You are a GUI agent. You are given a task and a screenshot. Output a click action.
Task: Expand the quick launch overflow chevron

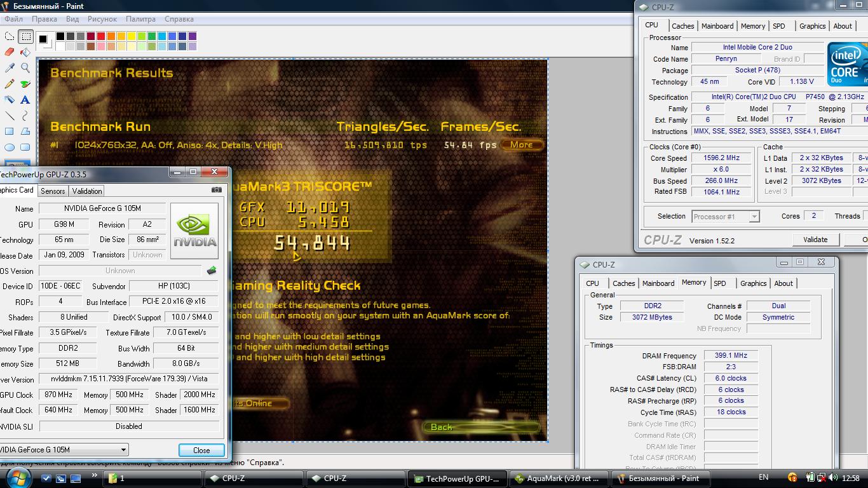95,475
